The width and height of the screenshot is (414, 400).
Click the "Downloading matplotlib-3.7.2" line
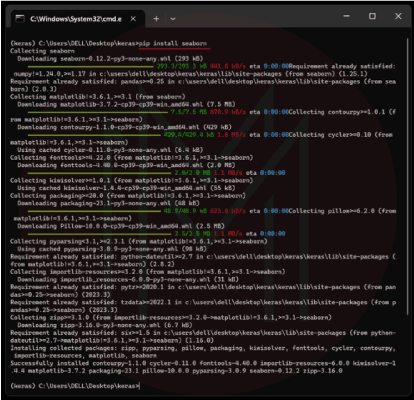pos(126,104)
